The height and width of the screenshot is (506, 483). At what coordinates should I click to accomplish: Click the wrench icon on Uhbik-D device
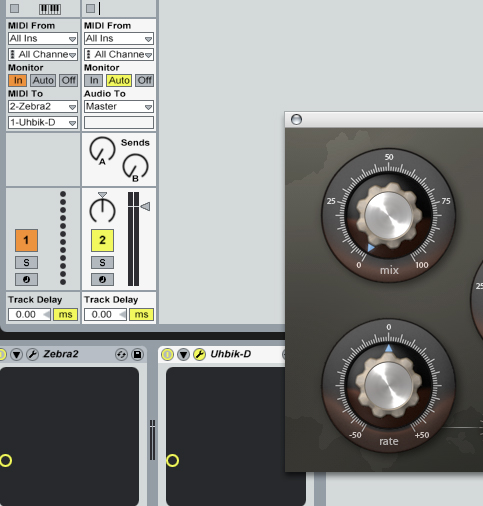200,354
